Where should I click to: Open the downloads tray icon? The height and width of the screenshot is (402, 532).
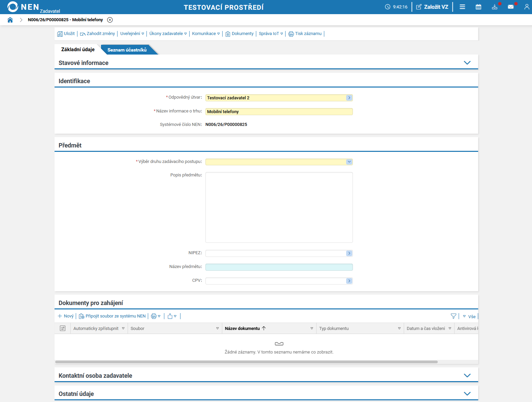tap(495, 7)
